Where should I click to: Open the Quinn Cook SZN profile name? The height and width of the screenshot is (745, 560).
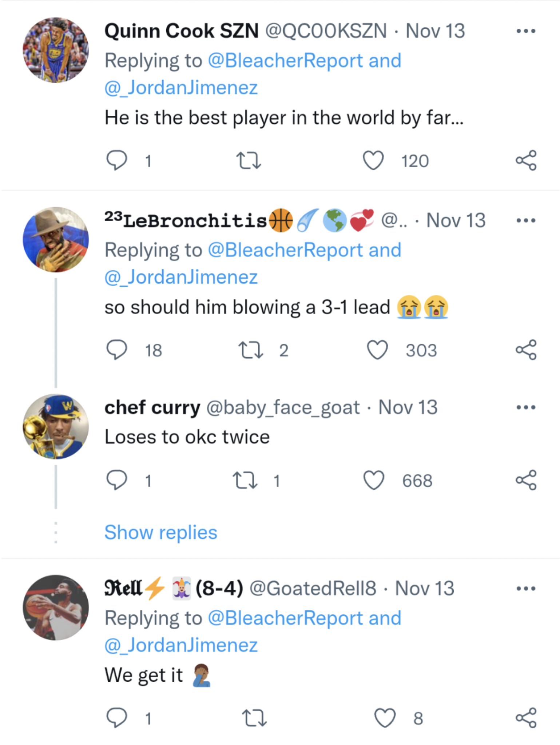(x=181, y=31)
